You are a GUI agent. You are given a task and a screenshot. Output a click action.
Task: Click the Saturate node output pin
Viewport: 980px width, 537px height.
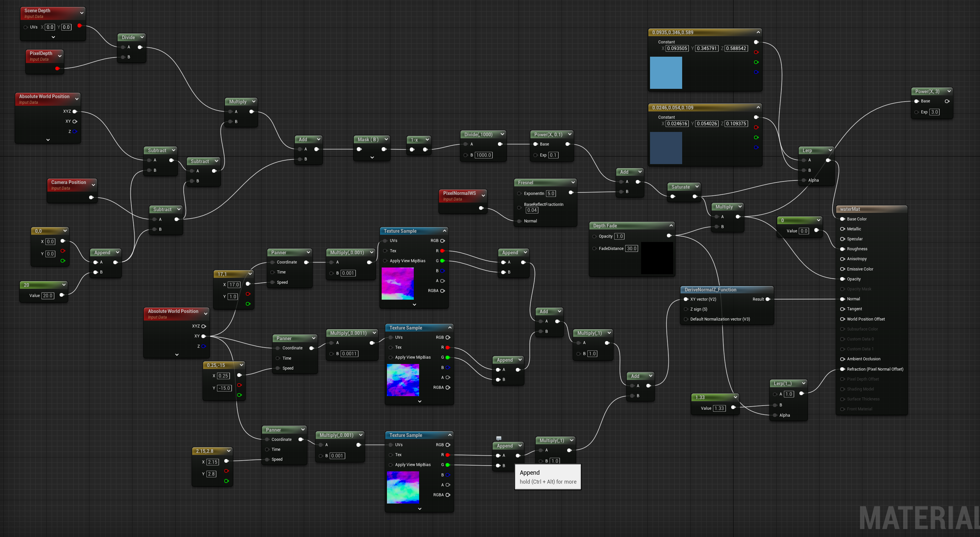point(695,196)
